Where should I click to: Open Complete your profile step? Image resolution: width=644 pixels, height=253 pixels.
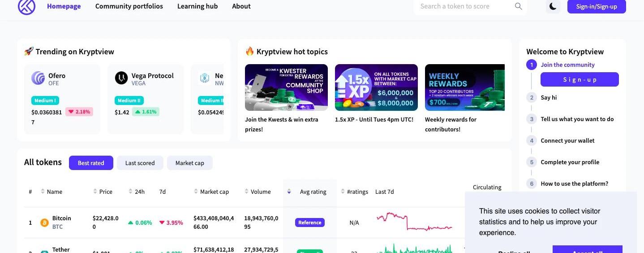(x=570, y=162)
